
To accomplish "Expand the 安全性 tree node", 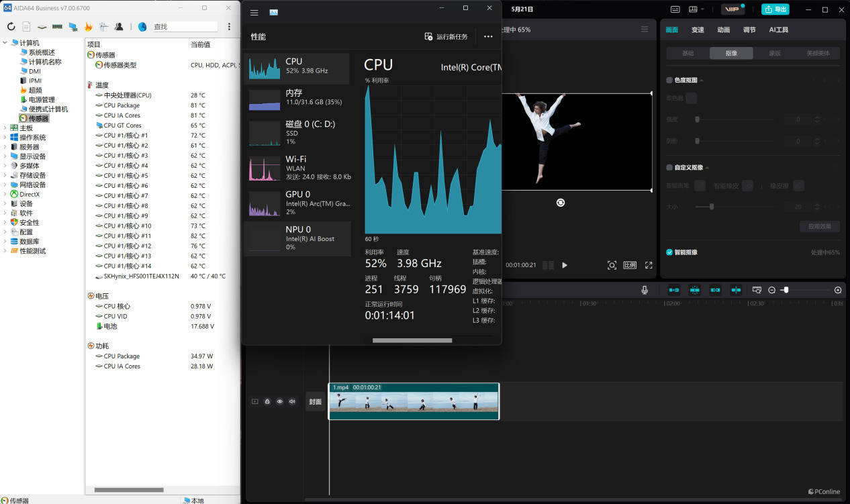I will pos(5,223).
